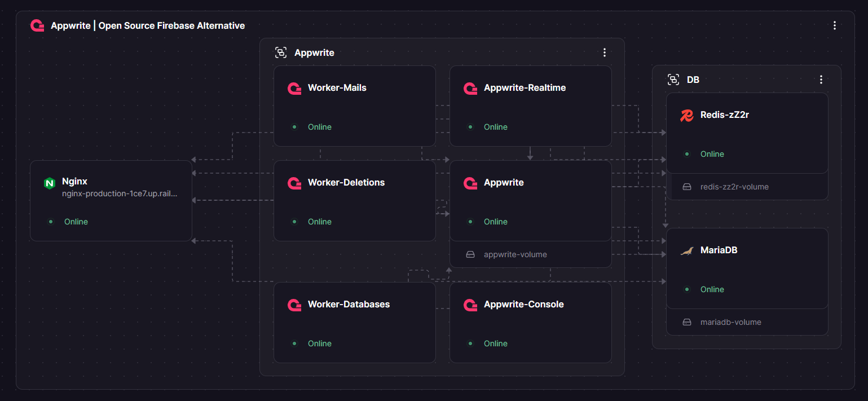Click the Worker-Mails service icon
868x401 pixels.
point(294,88)
